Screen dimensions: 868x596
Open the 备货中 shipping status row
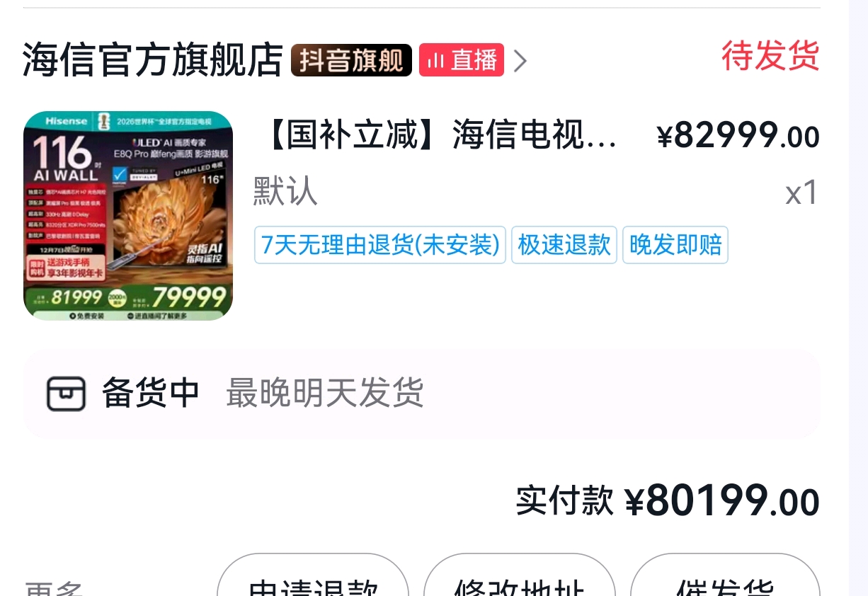pyautogui.click(x=421, y=394)
